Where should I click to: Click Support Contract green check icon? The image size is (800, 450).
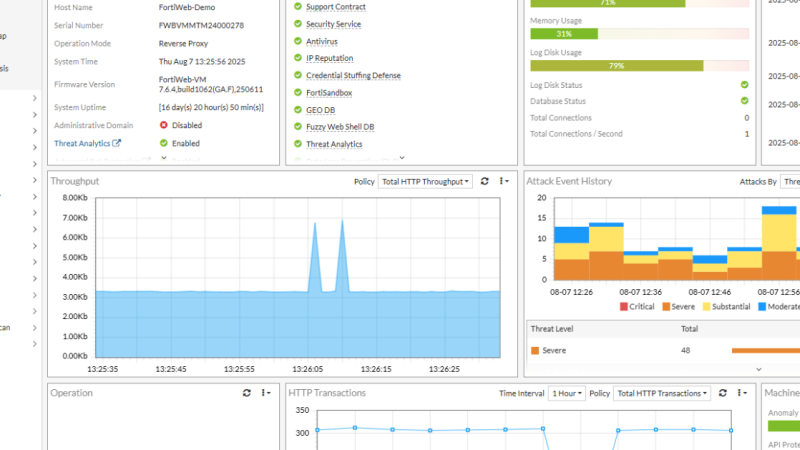point(298,7)
